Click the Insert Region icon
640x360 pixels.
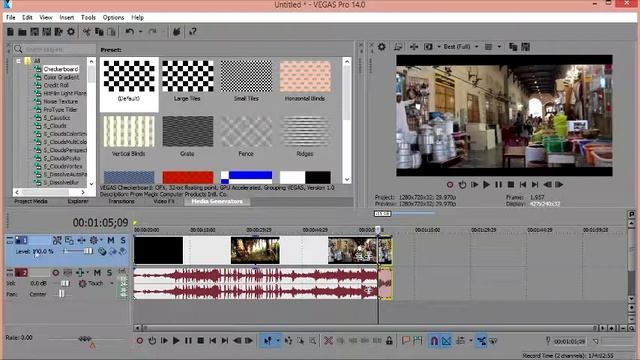pos(418,340)
